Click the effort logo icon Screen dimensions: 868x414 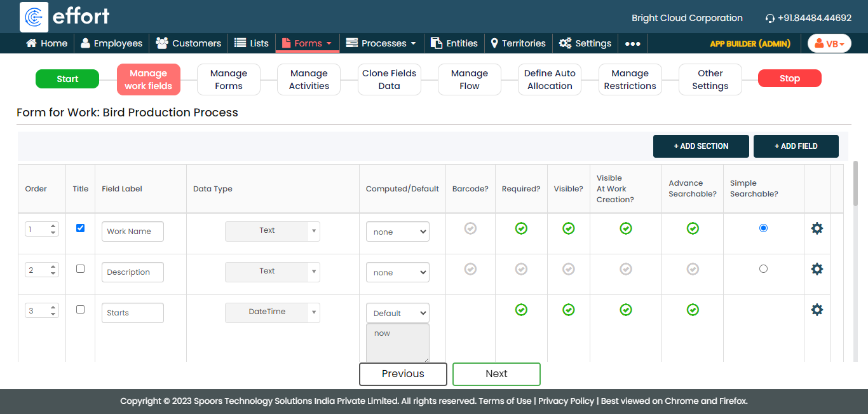click(34, 17)
